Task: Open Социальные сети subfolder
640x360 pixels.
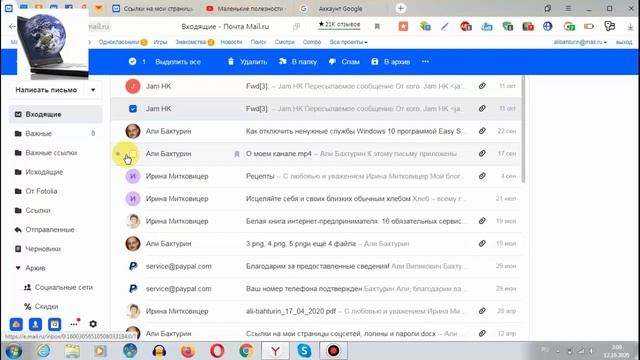Action: (59, 287)
